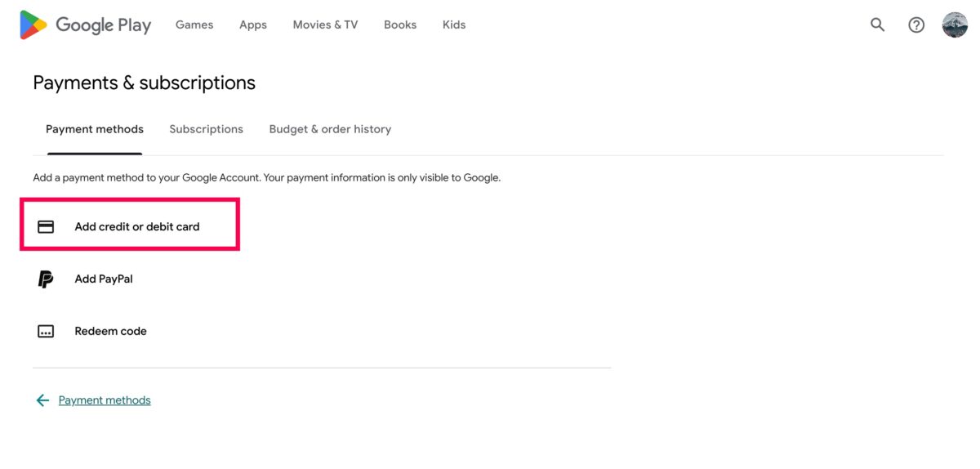Open the Games section
This screenshot has height=469, width=980.
(194, 25)
